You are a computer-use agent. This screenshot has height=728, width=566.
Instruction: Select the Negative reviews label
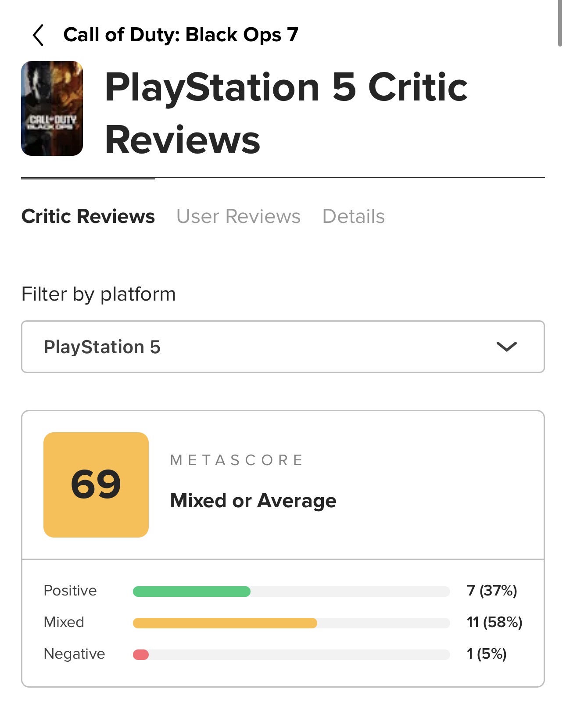tap(75, 654)
